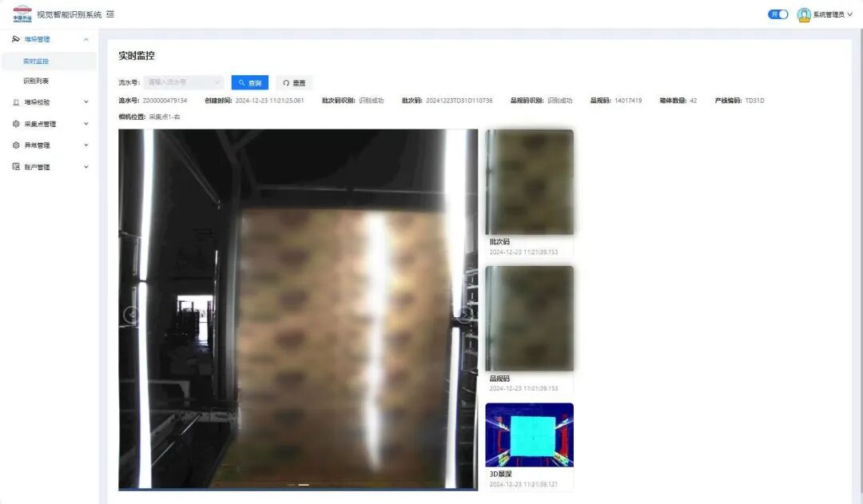Image resolution: width=863 pixels, height=504 pixels.
Task: Open the 流水号 select box
Action: [184, 82]
